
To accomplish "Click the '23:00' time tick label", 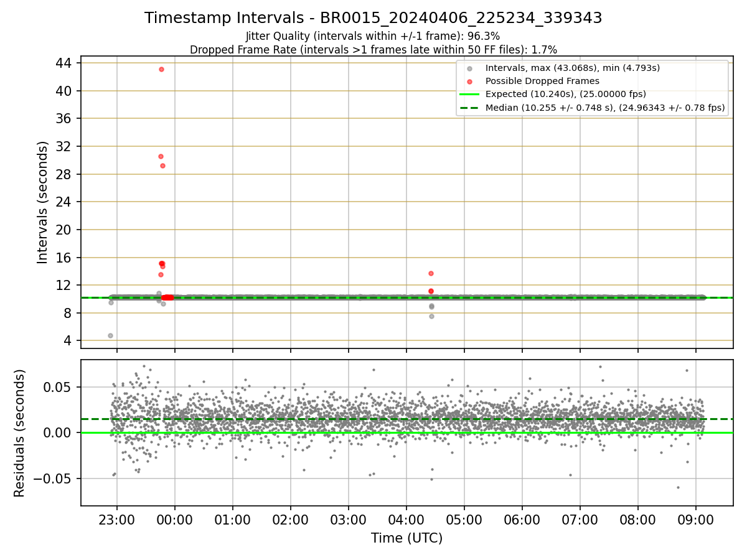I will (116, 520).
